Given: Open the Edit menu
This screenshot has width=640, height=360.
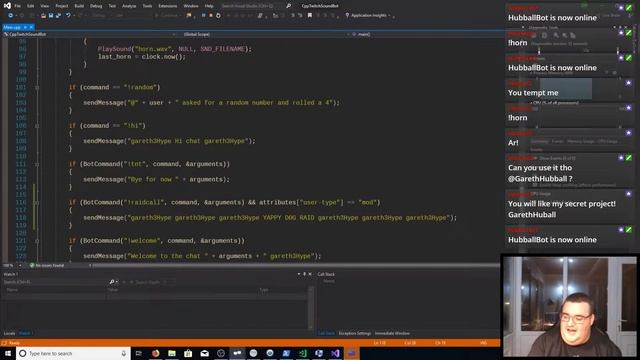Looking at the screenshot, I should (31, 6).
